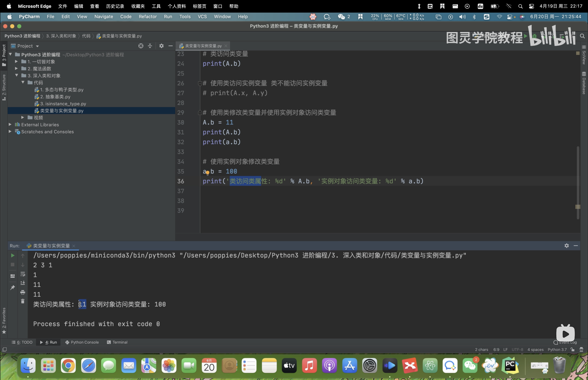Change LF line separator in status bar
588x380 pixels.
click(x=505, y=349)
